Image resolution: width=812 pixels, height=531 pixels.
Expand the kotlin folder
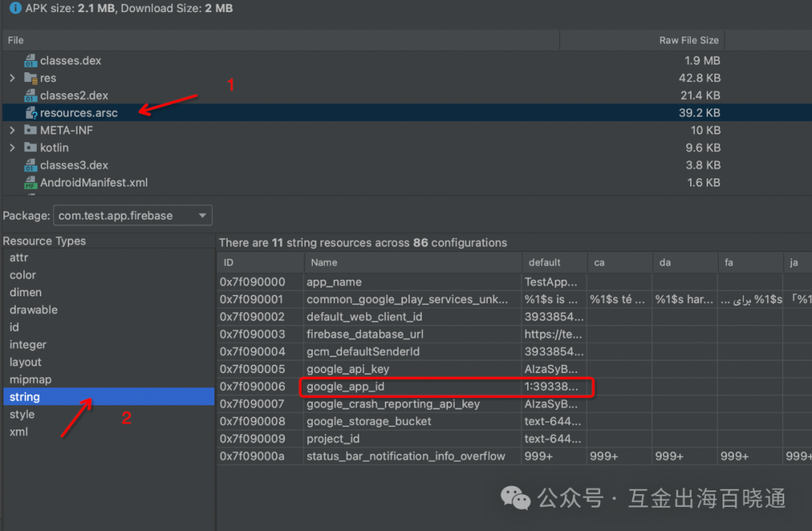(12, 147)
